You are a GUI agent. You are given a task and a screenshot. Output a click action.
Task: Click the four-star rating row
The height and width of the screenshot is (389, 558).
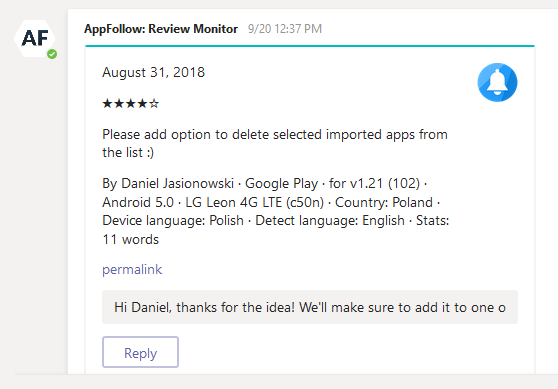[x=131, y=104]
